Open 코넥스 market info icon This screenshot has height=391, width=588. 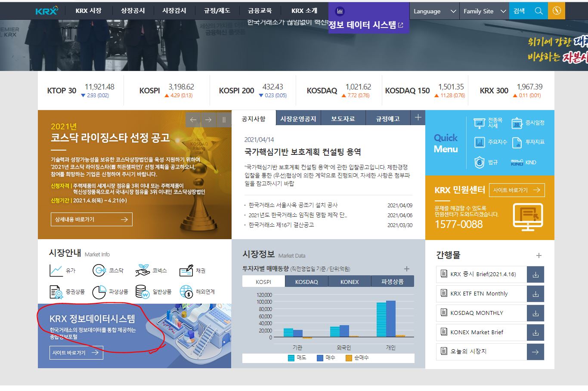[142, 271]
